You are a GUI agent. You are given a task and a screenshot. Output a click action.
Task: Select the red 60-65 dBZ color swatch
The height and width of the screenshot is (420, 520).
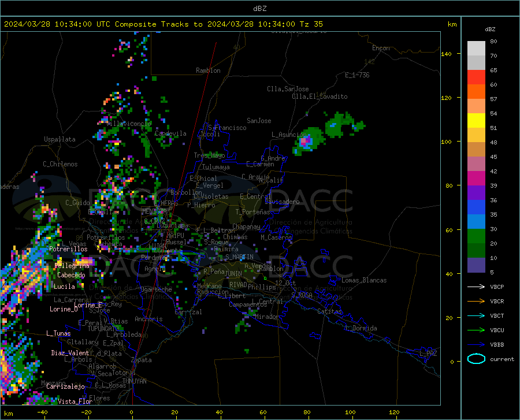476,77
